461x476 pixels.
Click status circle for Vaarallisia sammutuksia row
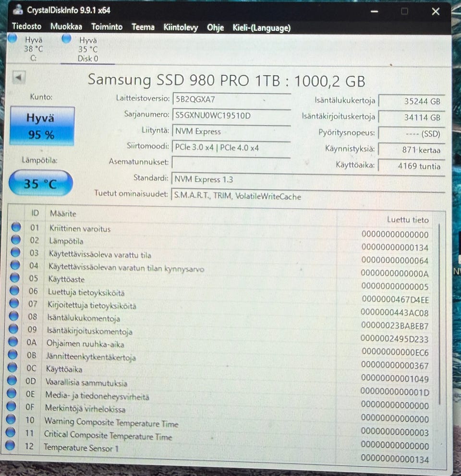[x=12, y=380]
